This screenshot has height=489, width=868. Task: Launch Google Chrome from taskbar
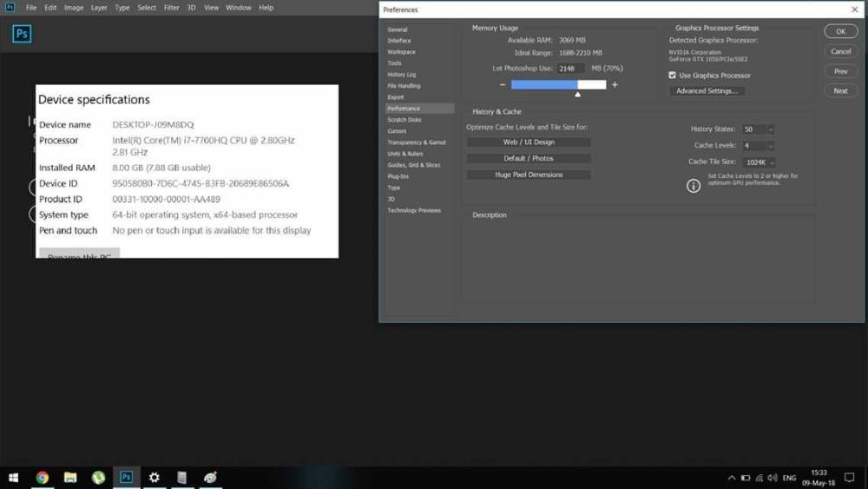[42, 478]
